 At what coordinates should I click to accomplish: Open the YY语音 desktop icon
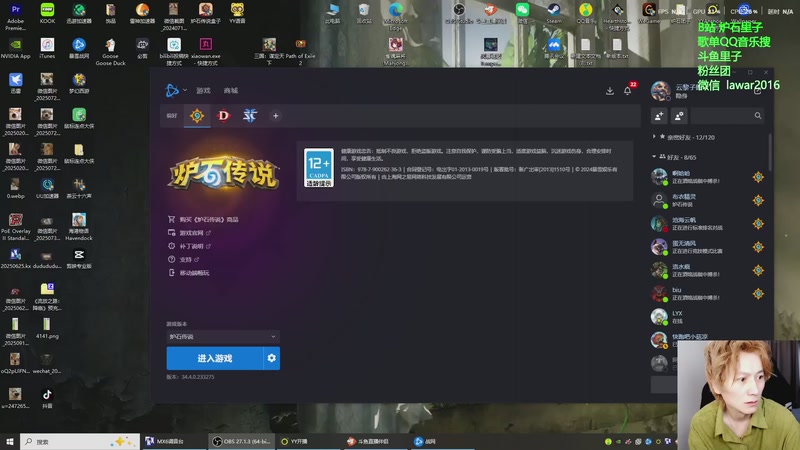[x=237, y=13]
